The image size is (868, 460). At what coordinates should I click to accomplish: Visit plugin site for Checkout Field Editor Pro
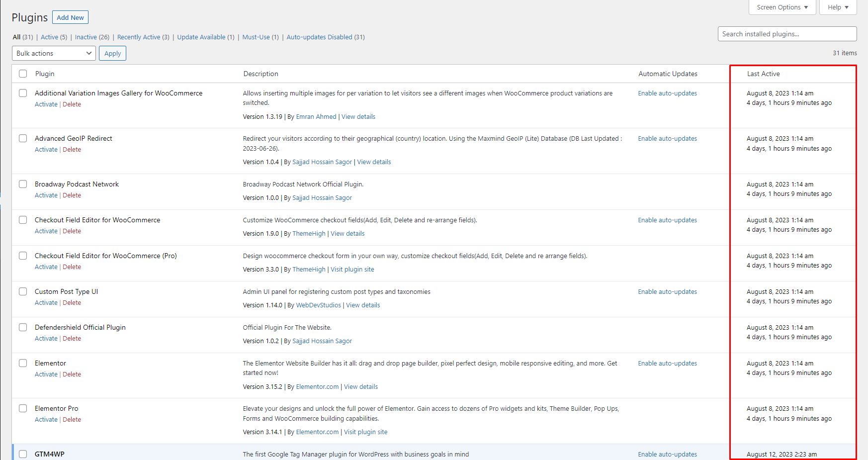pos(352,270)
